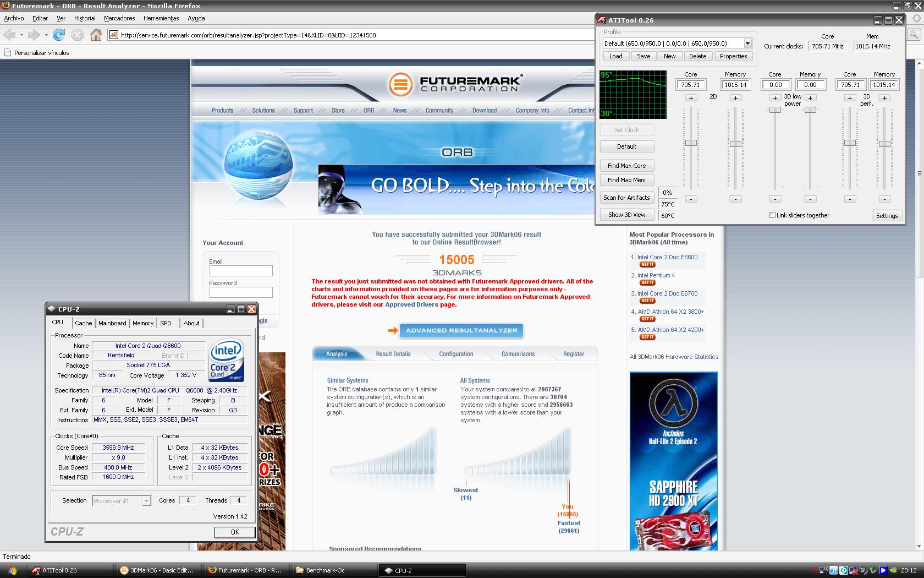The image size is (924, 578).
Task: Click ATITool Default clocks button
Action: point(627,146)
